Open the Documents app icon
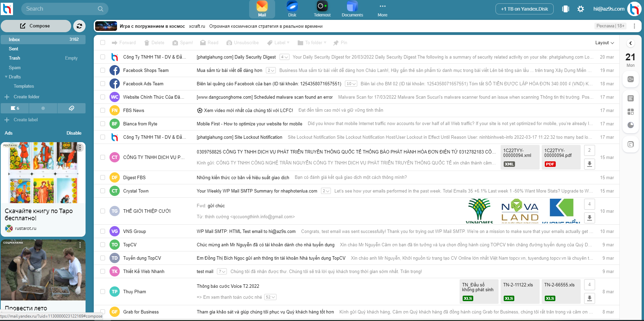644x321 pixels. [x=352, y=9]
